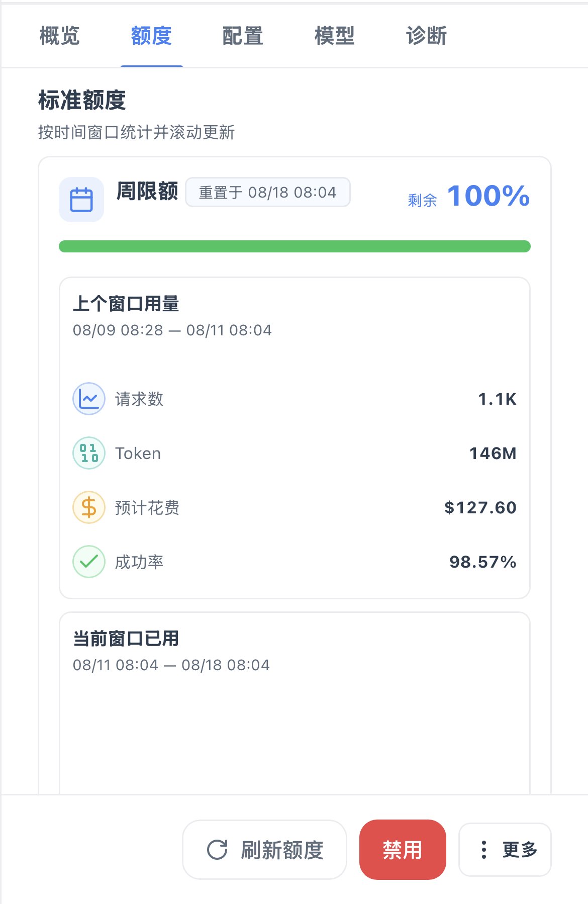Switch to the 诊断 tab

(426, 36)
